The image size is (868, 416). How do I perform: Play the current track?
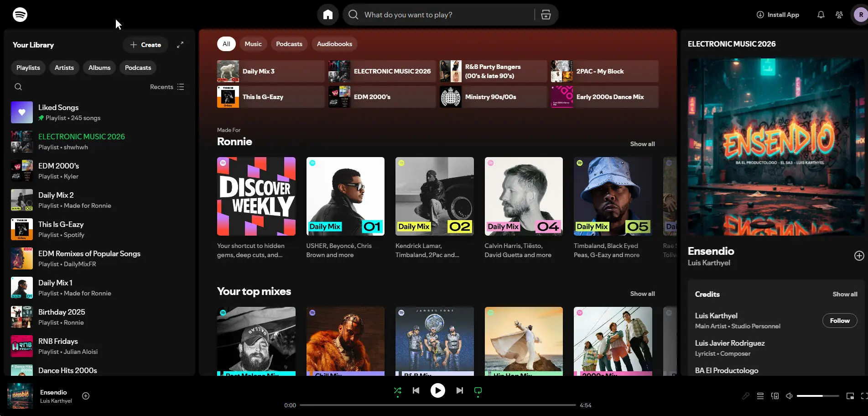pos(438,390)
